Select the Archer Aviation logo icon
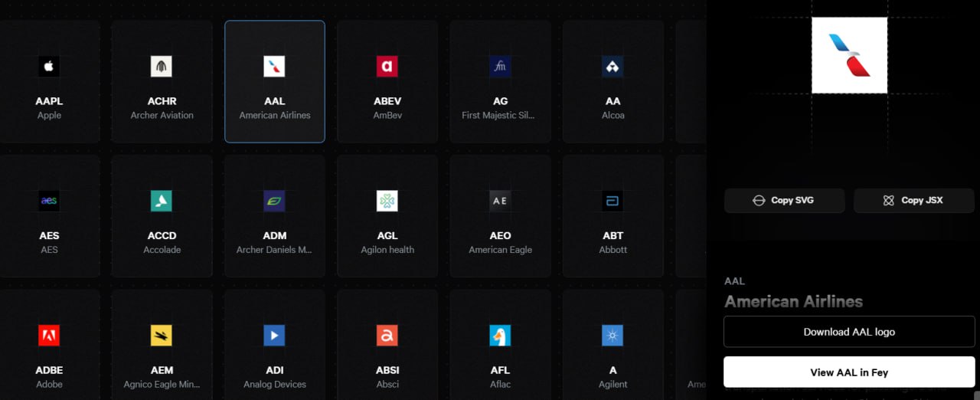The image size is (980, 400). pos(162,67)
